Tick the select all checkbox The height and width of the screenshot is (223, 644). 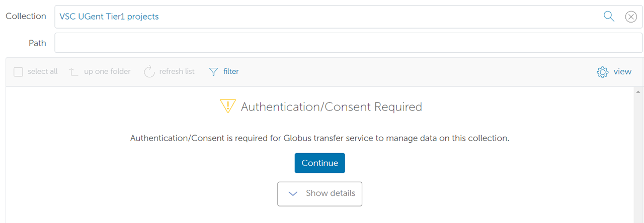[18, 72]
